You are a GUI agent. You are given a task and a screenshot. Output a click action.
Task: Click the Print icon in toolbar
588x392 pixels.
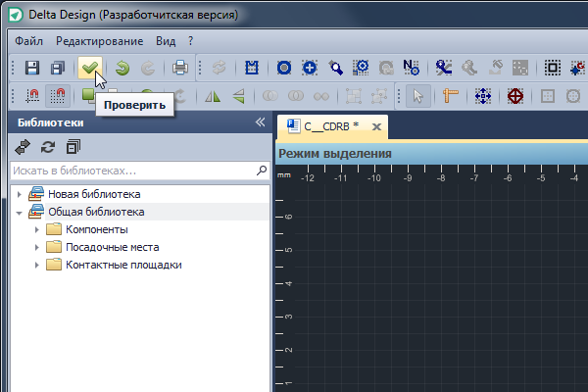[180, 68]
